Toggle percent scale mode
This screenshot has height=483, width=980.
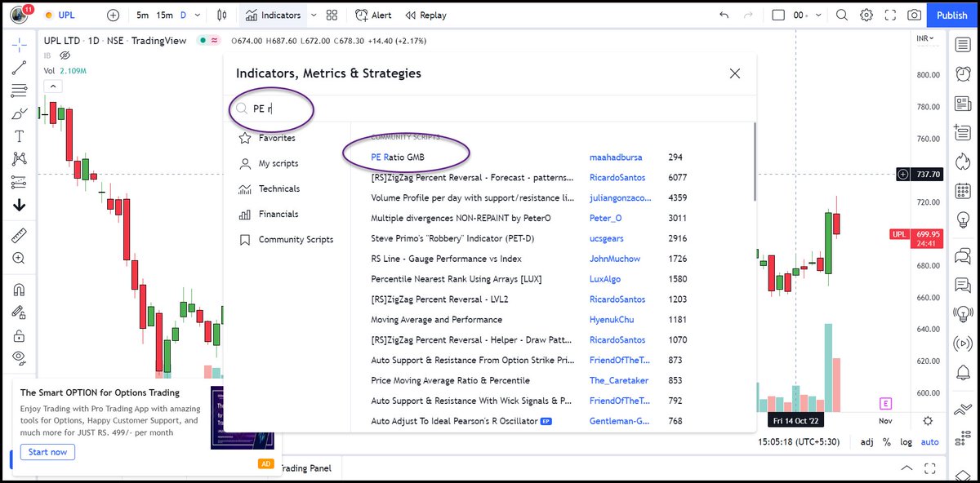click(x=888, y=442)
